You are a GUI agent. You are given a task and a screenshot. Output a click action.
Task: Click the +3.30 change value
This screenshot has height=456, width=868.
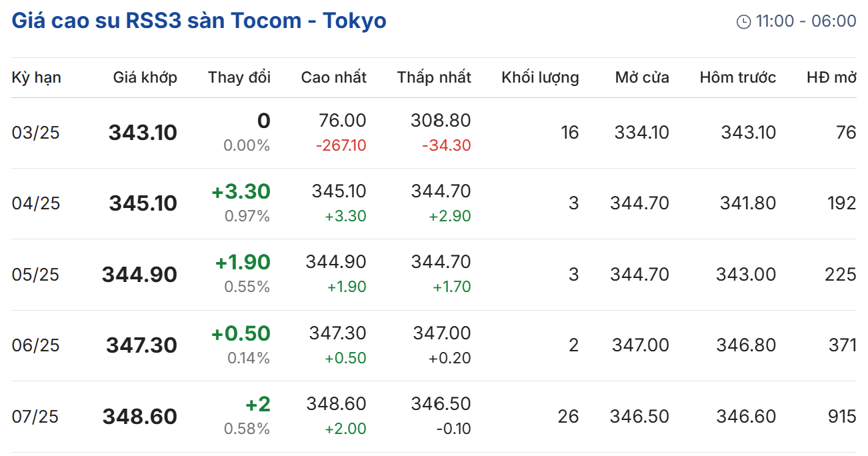pos(241,192)
